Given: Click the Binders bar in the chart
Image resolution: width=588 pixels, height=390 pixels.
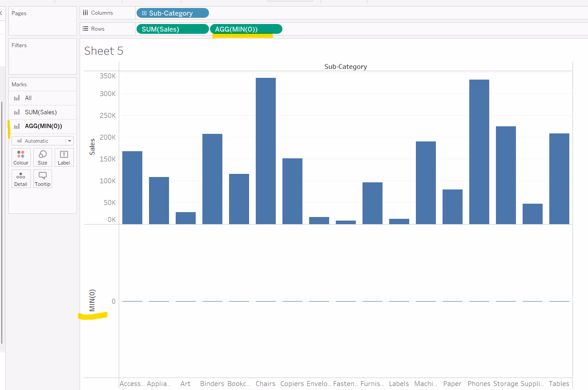Looking at the screenshot, I should pos(212,179).
